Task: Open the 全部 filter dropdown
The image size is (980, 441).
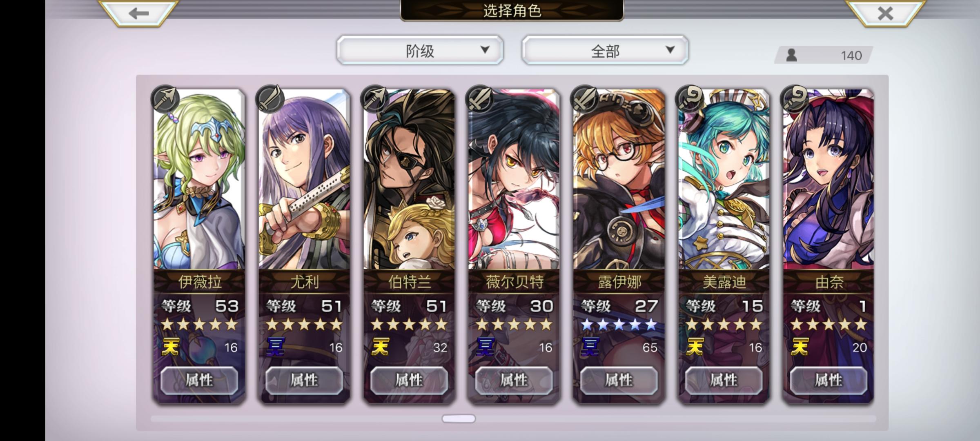Action: point(605,50)
